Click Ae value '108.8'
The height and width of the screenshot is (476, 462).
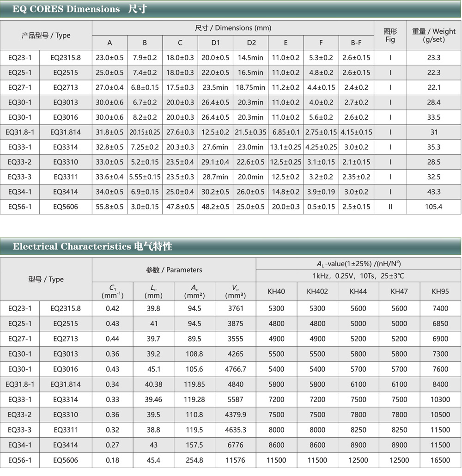[195, 354]
